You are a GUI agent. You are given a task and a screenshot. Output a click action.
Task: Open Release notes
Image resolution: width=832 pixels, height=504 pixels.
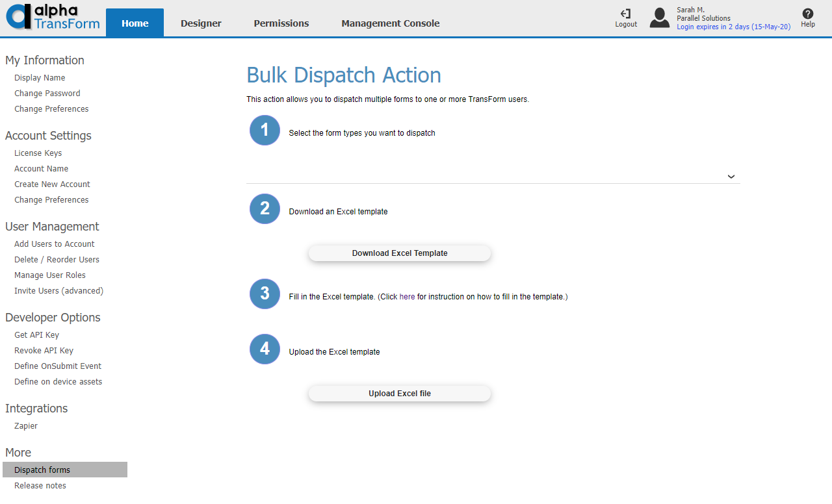pos(40,485)
